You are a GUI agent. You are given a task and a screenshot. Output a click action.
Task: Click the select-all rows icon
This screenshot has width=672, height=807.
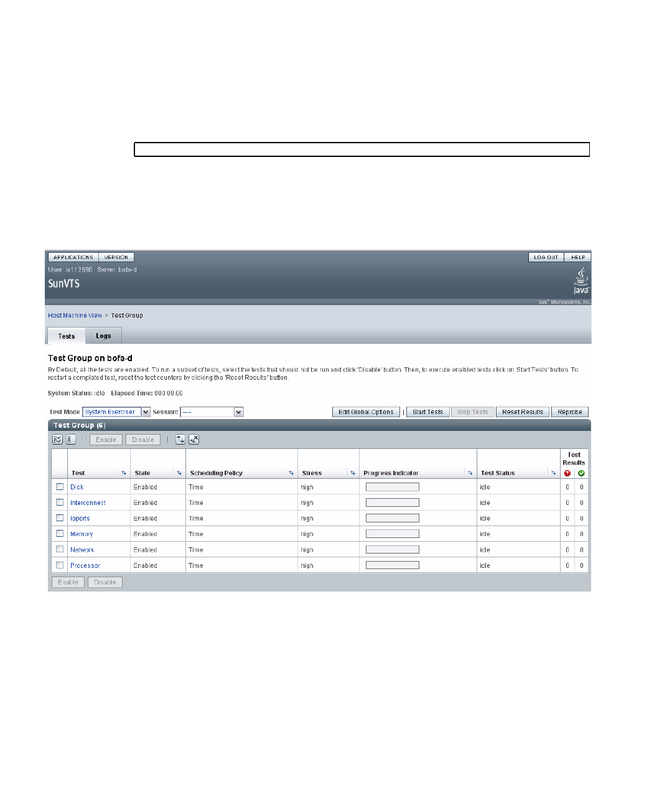pyautogui.click(x=57, y=440)
